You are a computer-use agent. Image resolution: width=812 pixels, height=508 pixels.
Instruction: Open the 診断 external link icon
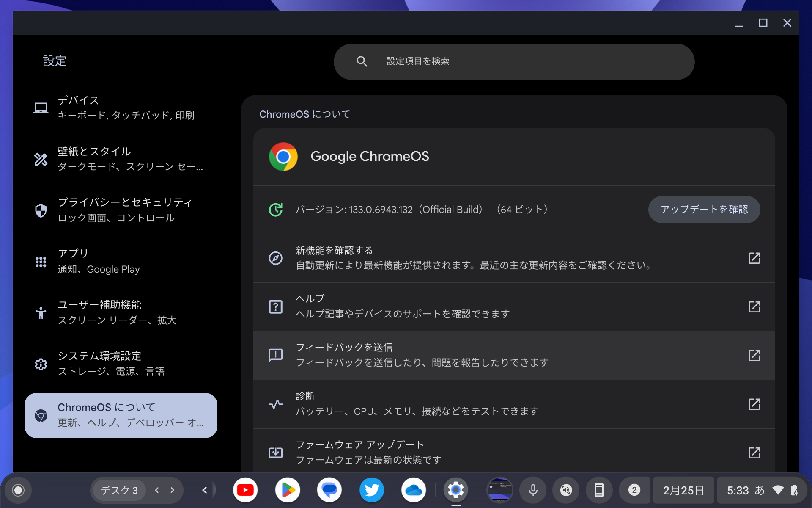tap(755, 404)
